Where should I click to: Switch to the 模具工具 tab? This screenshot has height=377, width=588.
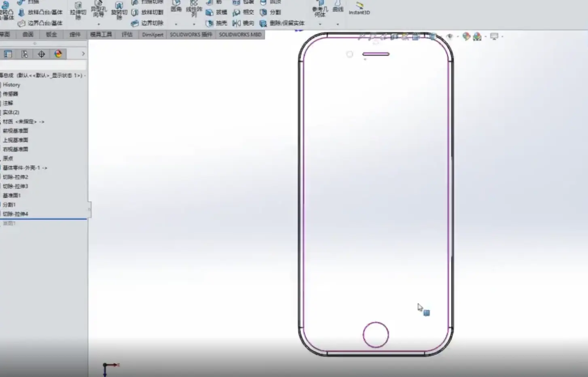point(101,35)
